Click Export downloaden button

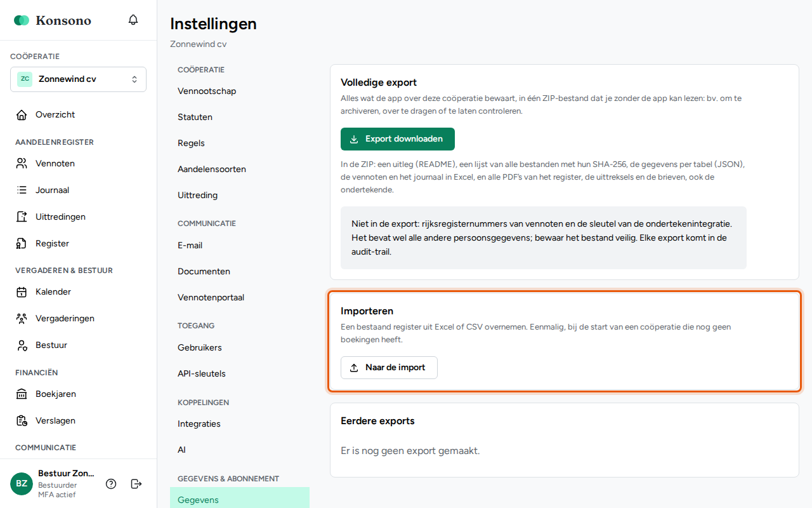point(398,139)
